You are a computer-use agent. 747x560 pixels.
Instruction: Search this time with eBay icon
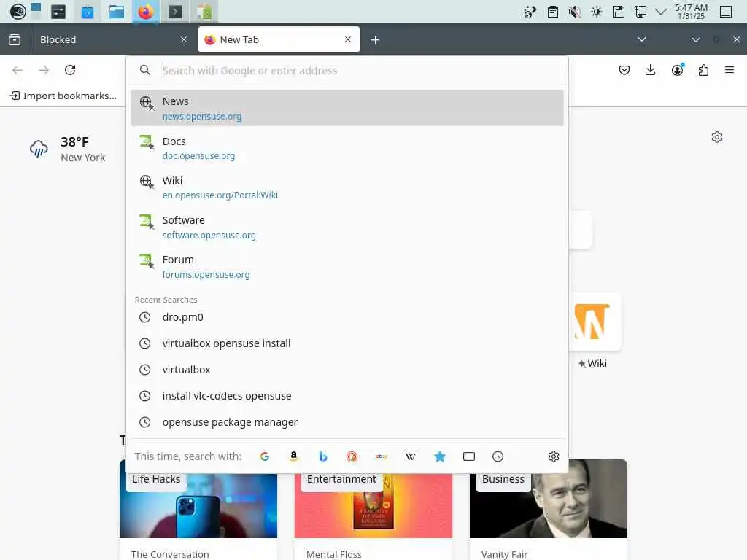pos(381,456)
